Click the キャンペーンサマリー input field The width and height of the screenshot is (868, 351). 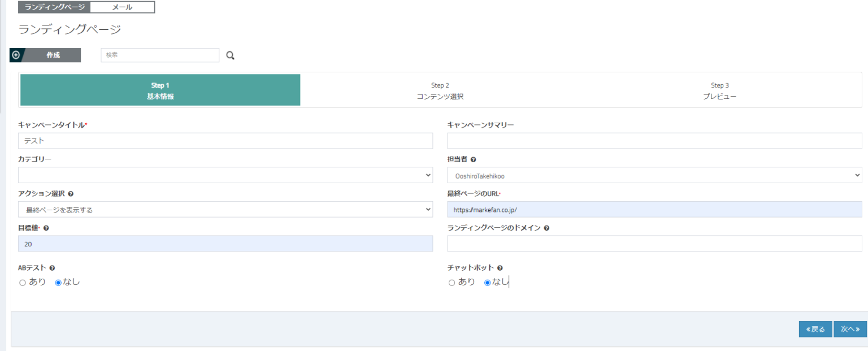654,141
